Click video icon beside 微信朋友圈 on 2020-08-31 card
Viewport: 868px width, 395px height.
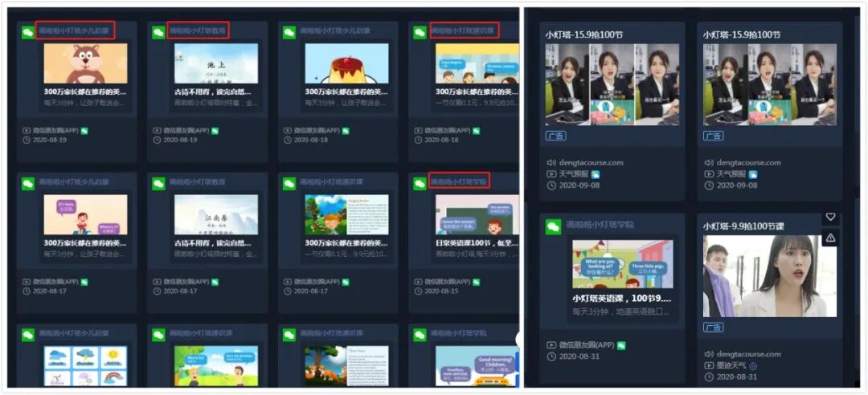(551, 345)
